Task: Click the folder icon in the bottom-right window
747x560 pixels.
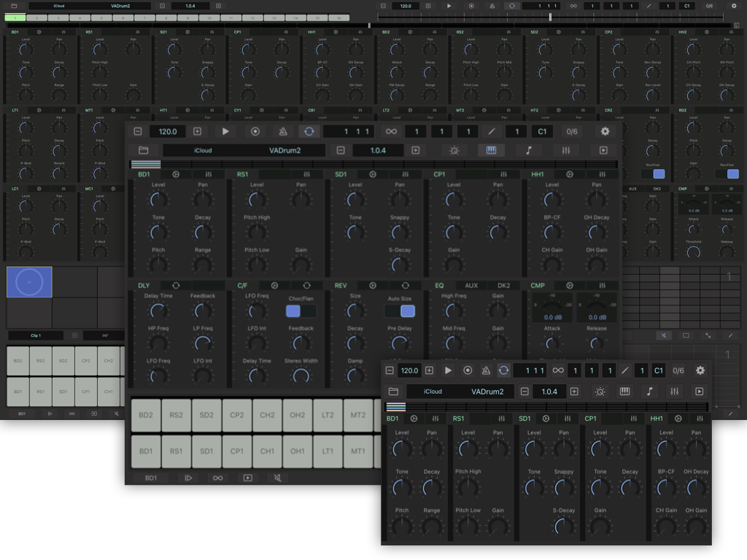Action: (x=393, y=392)
